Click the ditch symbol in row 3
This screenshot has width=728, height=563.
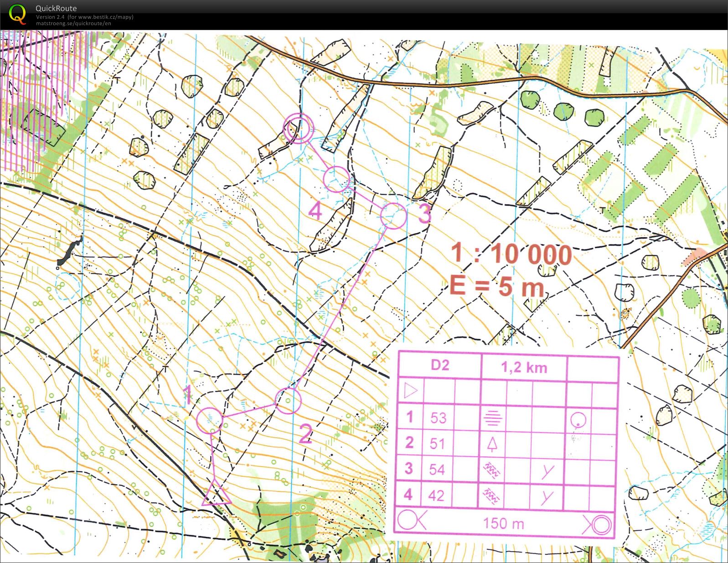click(x=491, y=469)
